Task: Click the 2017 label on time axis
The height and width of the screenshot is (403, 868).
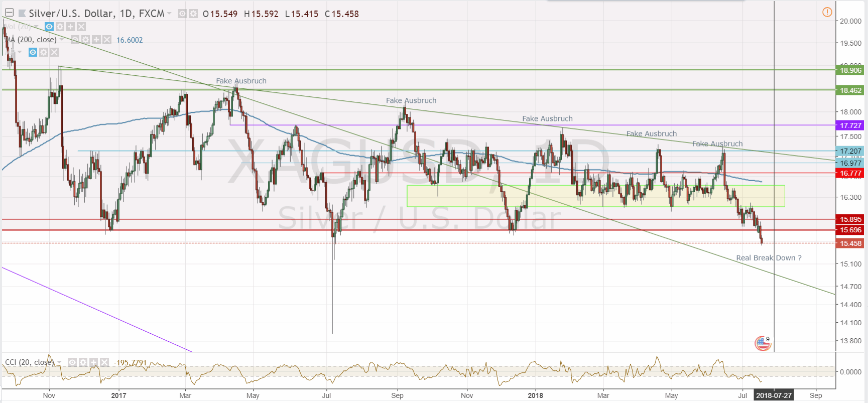Action: point(118,395)
